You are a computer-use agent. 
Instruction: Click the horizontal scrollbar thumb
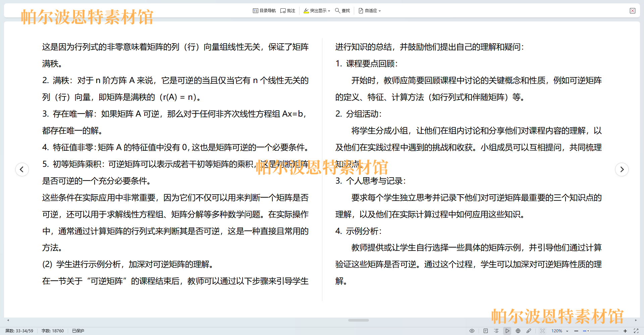pyautogui.click(x=358, y=320)
